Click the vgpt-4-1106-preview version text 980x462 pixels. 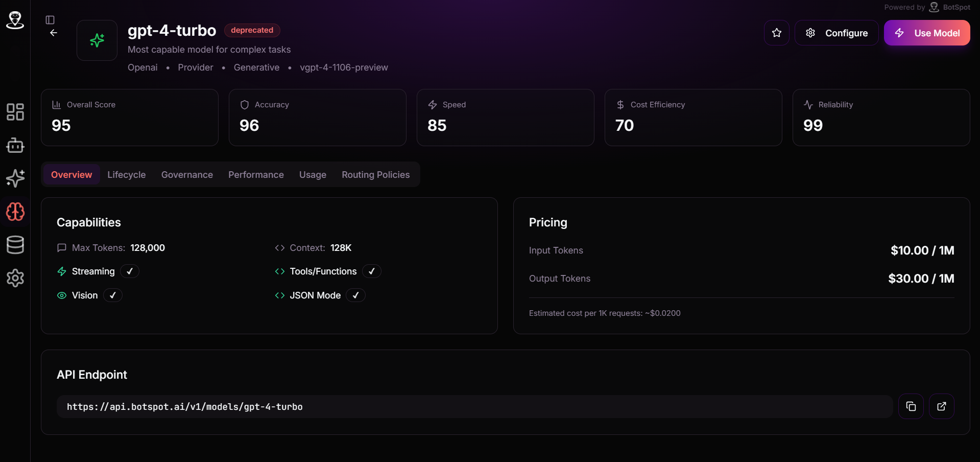[344, 67]
